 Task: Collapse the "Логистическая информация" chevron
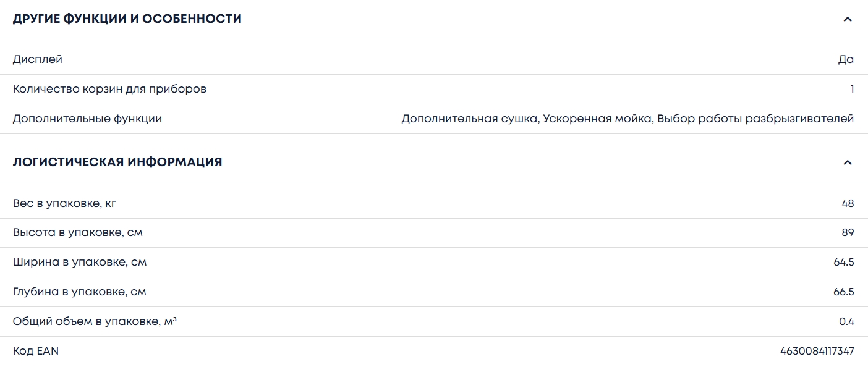(x=848, y=162)
